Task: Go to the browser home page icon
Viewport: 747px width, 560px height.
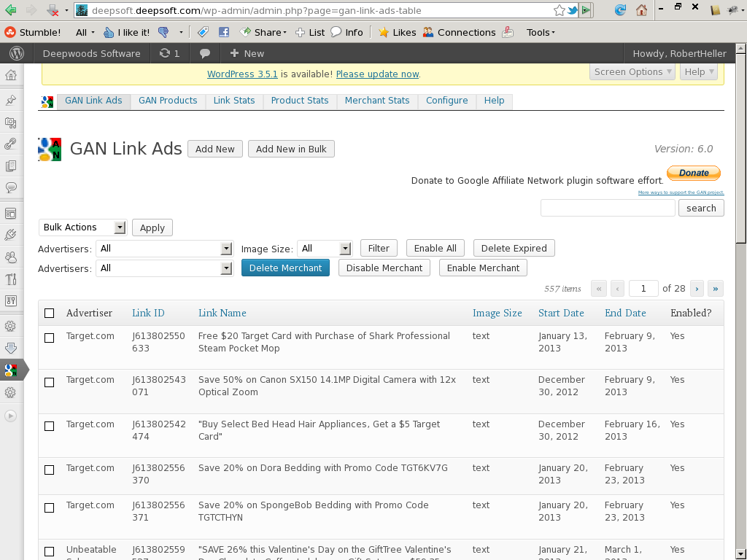Action: click(642, 10)
